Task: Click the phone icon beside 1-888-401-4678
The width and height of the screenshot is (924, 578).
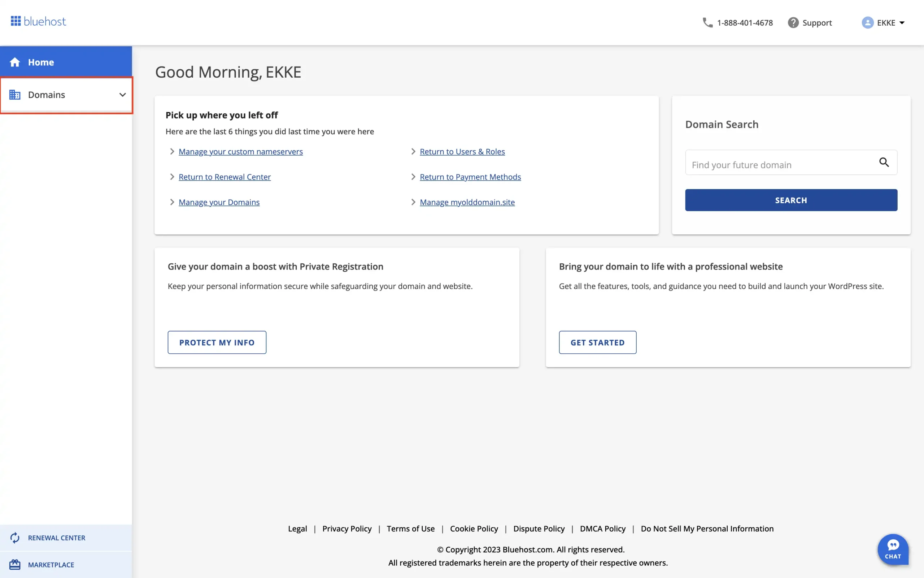Action: [707, 22]
